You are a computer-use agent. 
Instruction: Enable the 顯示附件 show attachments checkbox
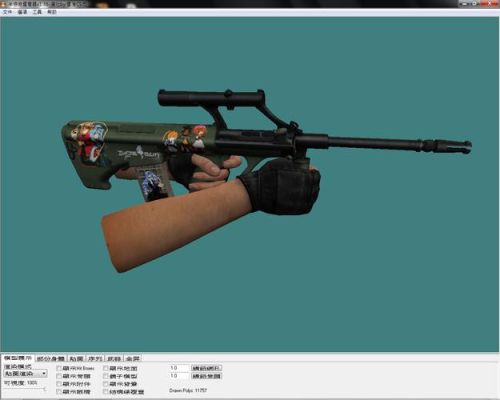coord(59,384)
